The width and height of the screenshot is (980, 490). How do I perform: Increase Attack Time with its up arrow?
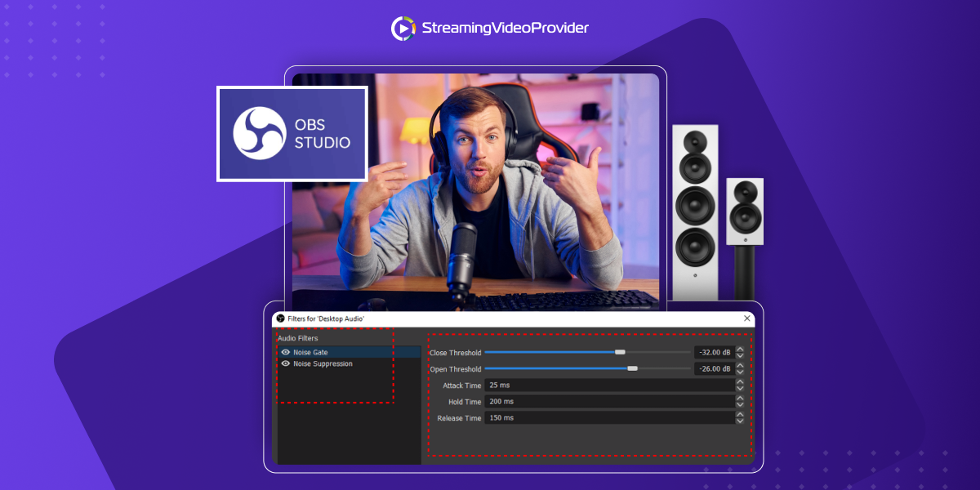[740, 381]
